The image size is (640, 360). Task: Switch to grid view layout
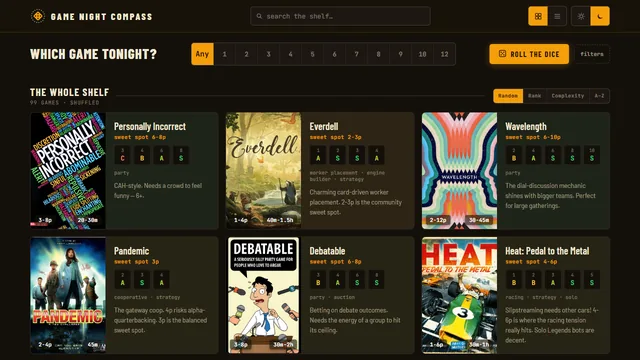(x=538, y=16)
